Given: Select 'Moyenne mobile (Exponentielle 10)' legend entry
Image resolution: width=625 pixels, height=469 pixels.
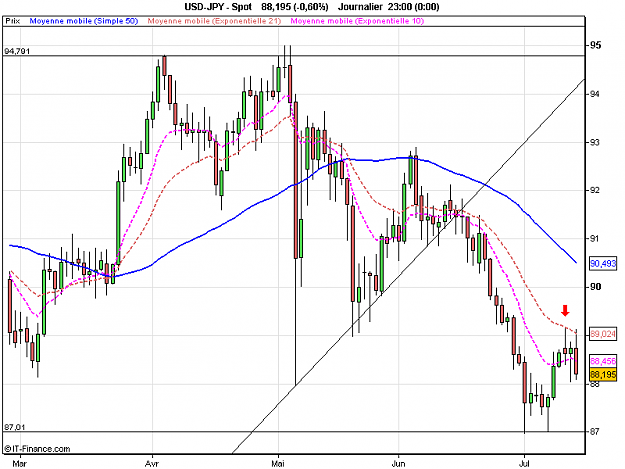Looking at the screenshot, I should [357, 21].
